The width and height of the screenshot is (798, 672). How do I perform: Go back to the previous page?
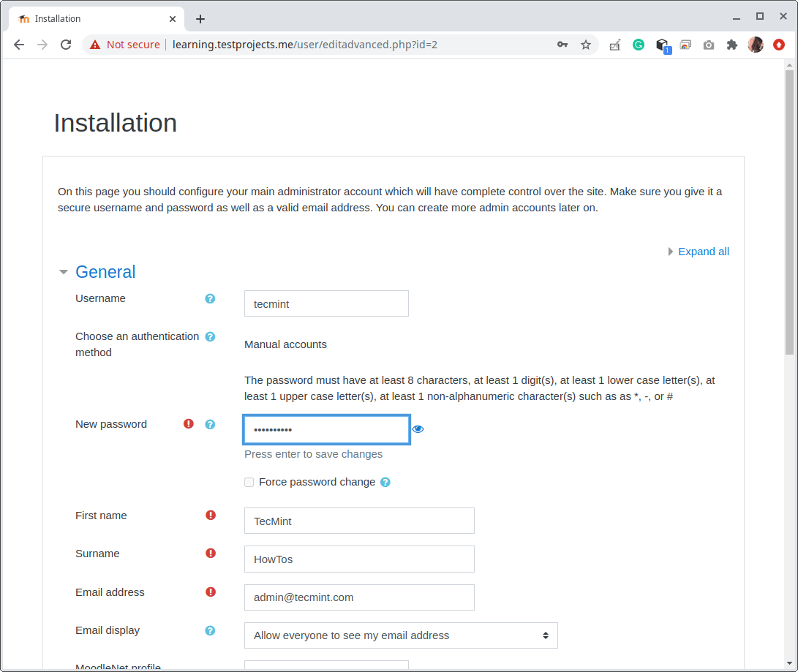(x=19, y=45)
